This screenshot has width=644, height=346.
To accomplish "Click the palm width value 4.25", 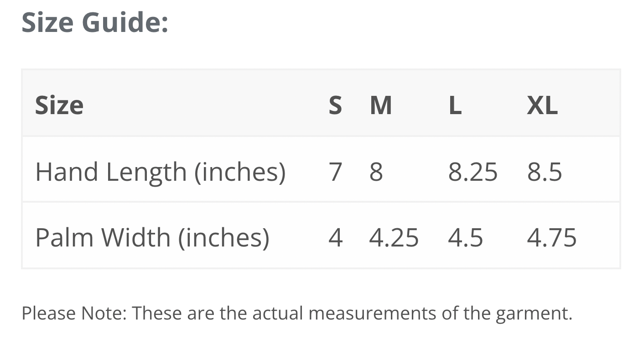I will [x=394, y=238].
